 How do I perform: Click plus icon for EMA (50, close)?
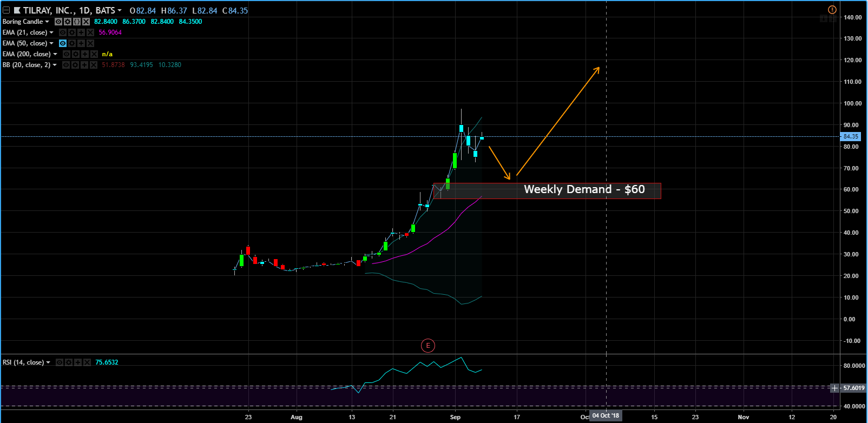click(81, 43)
